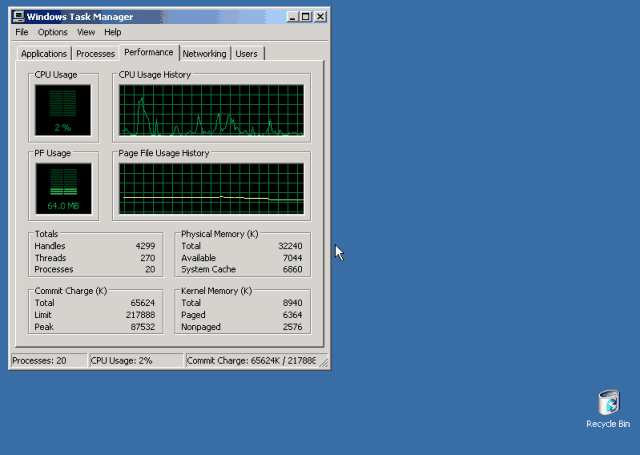Click the Physical Memory Total value 32240

click(290, 246)
